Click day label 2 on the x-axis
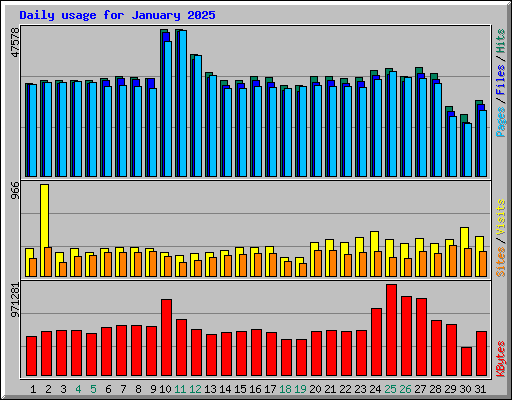 click(x=48, y=389)
